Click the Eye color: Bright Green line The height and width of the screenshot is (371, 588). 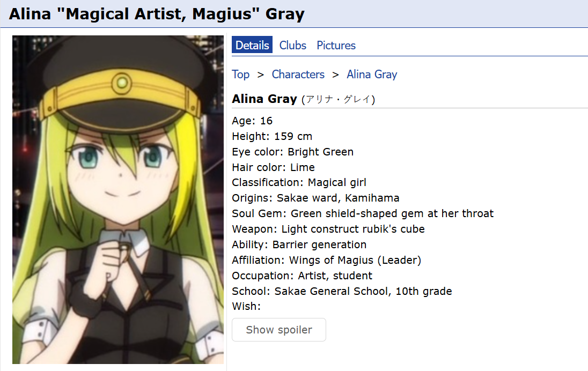292,152
